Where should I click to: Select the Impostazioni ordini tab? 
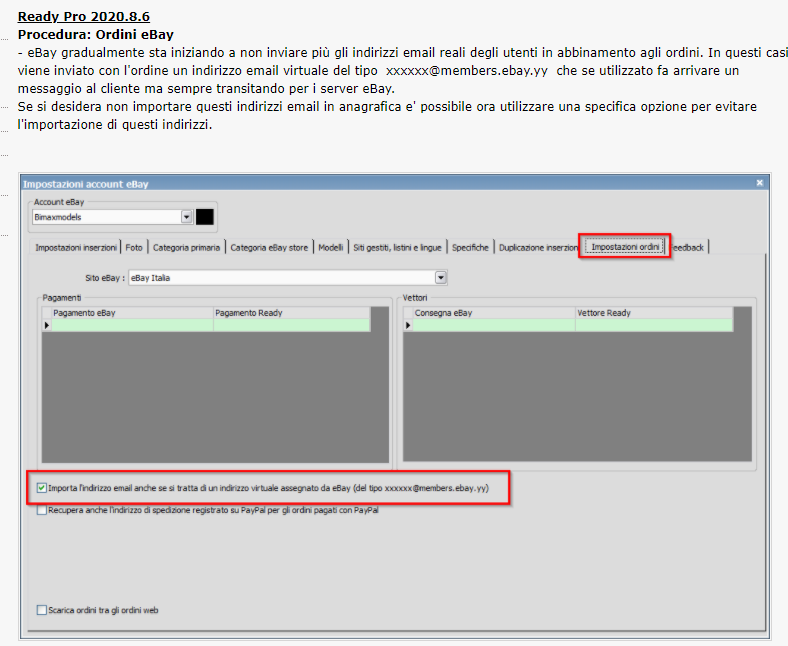pyautogui.click(x=625, y=247)
